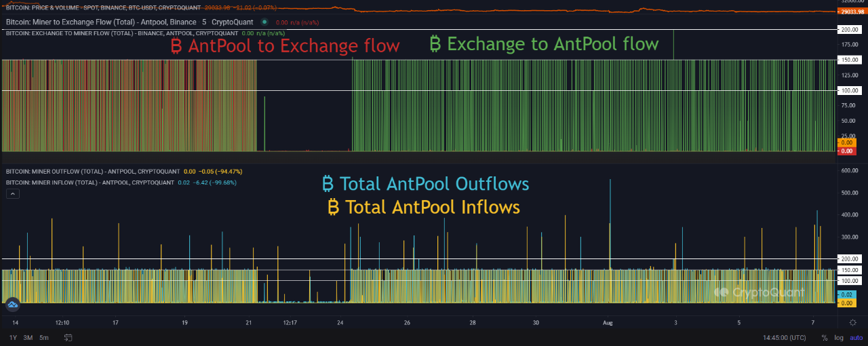Click the Aug label on the time axis
The width and height of the screenshot is (868, 346).
[608, 323]
